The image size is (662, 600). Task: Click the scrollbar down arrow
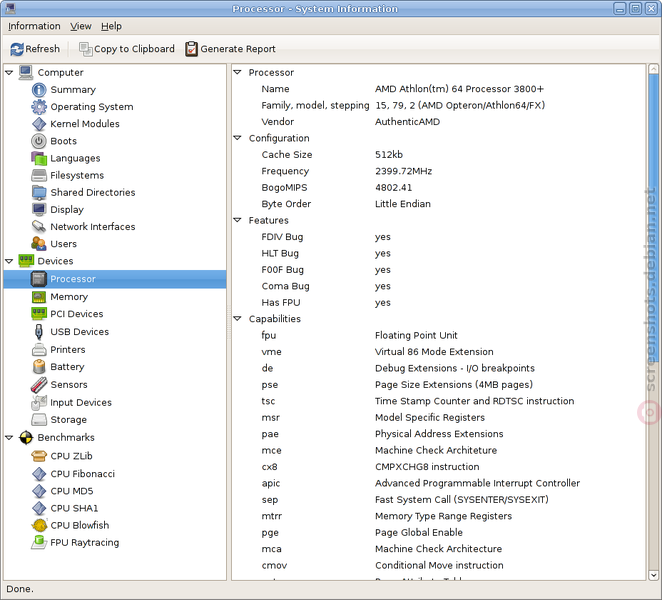coord(653,575)
